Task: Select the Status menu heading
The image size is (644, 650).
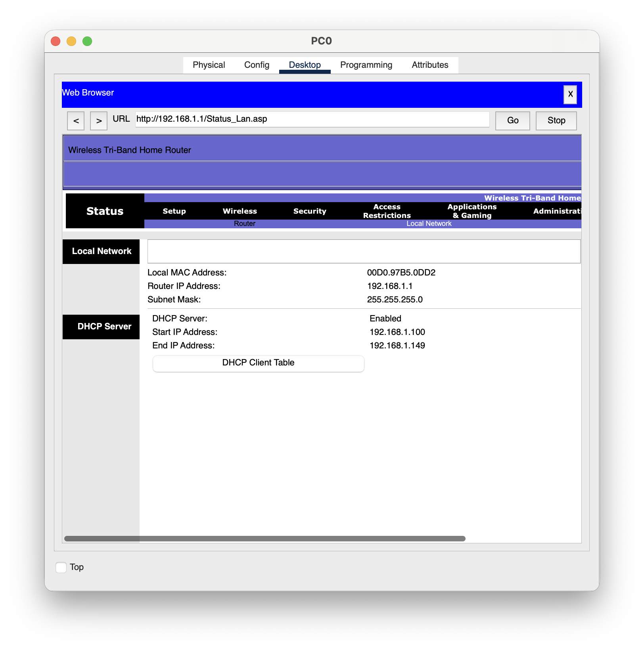Action: (105, 211)
